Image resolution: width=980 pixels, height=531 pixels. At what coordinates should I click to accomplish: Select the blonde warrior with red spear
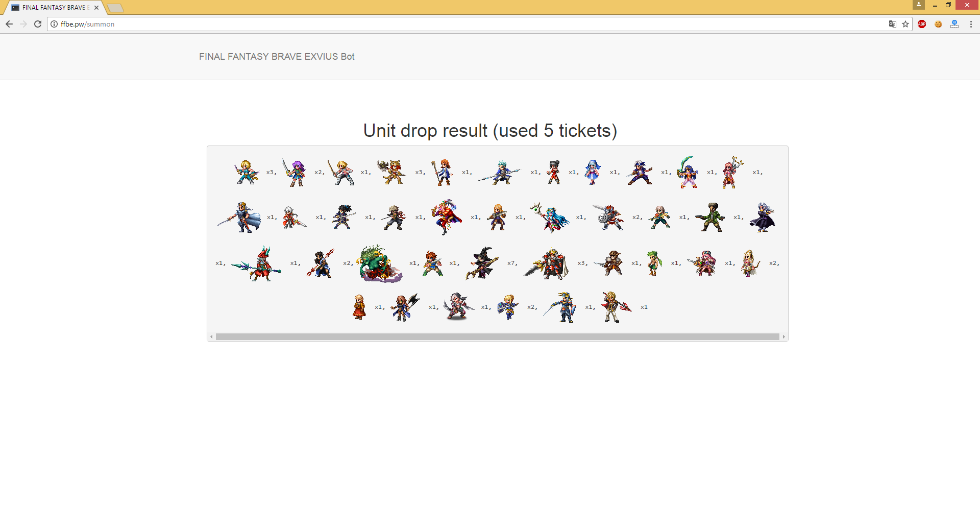coord(616,307)
